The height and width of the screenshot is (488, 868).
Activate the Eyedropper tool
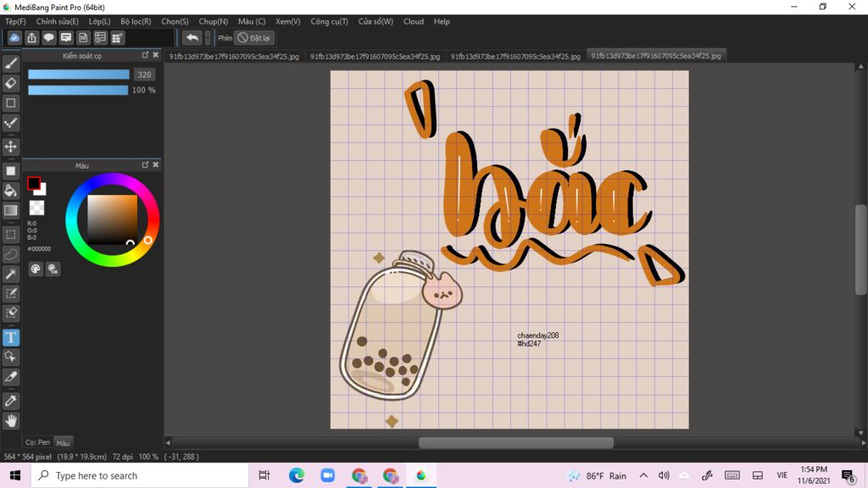10,401
